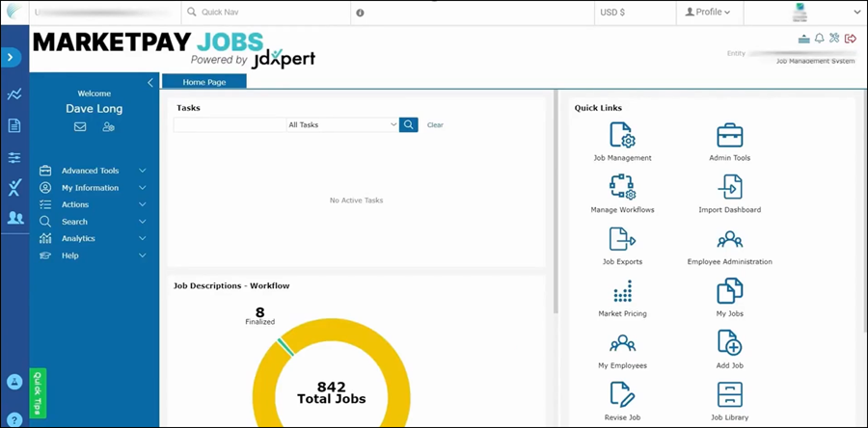The image size is (868, 428).
Task: Open the Admin Tools briefcase icon
Action: (x=730, y=135)
